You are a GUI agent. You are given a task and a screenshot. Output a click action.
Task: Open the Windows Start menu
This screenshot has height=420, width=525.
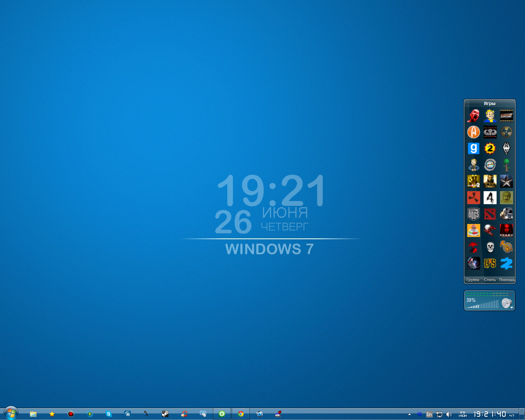click(x=11, y=413)
